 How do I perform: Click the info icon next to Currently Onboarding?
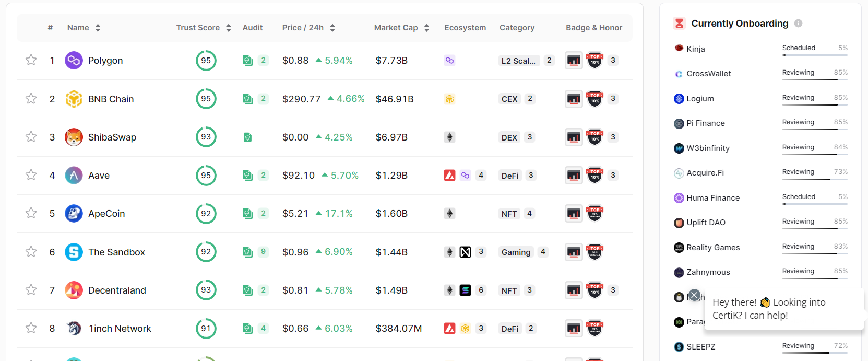click(x=799, y=23)
